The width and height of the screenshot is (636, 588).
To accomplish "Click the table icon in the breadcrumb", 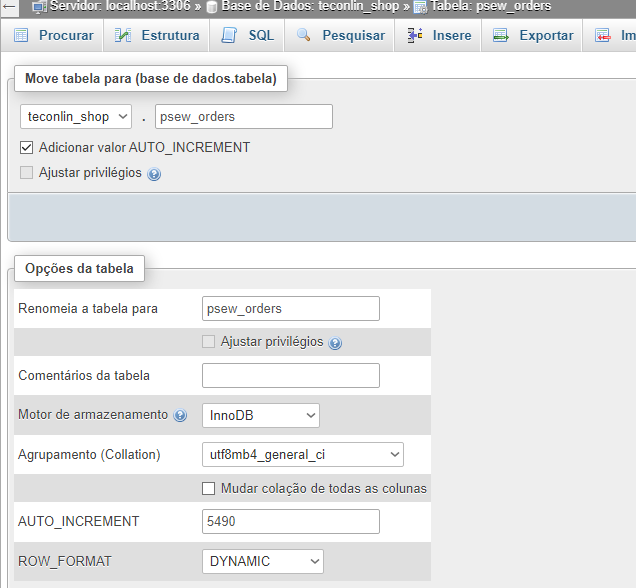I will tap(420, 7).
